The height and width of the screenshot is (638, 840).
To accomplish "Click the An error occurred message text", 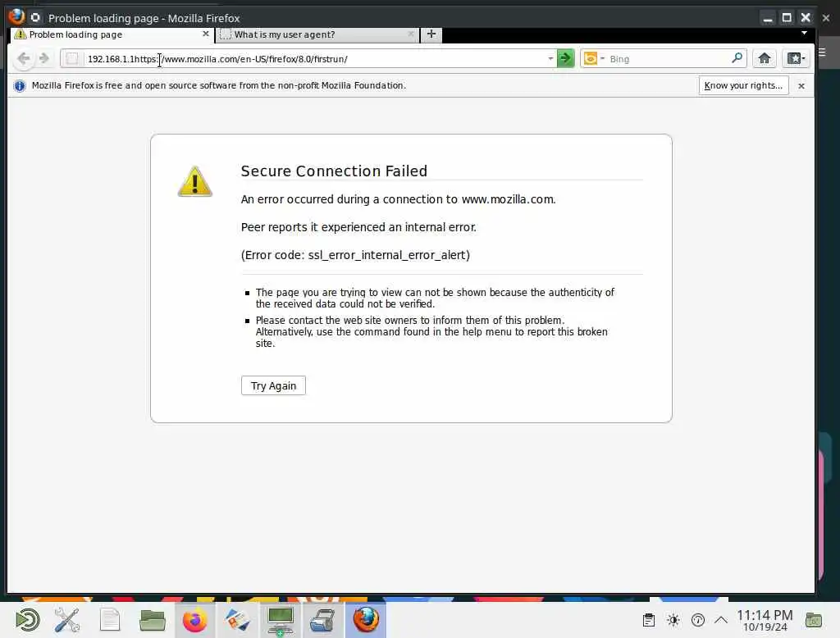I will (x=398, y=199).
